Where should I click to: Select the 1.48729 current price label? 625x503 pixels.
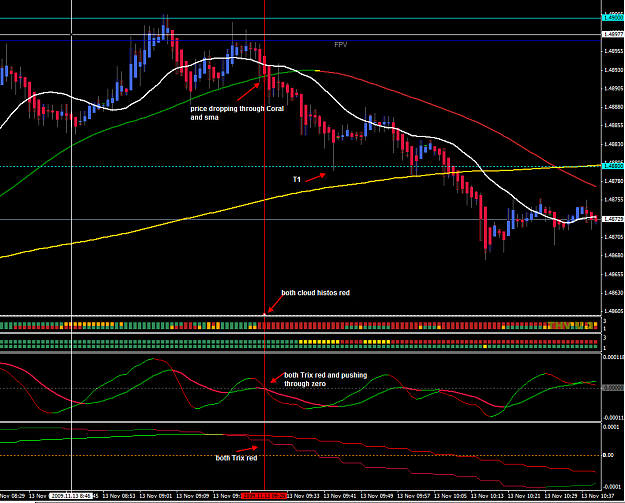point(613,219)
